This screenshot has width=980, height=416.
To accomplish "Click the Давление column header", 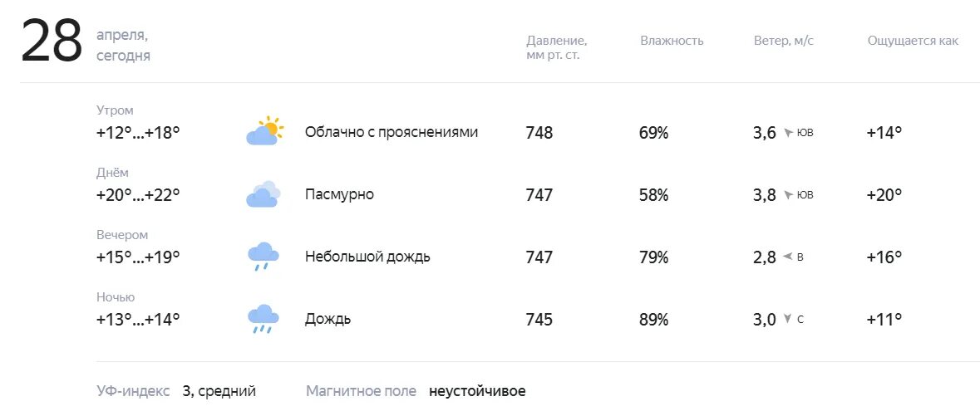I will (x=557, y=48).
